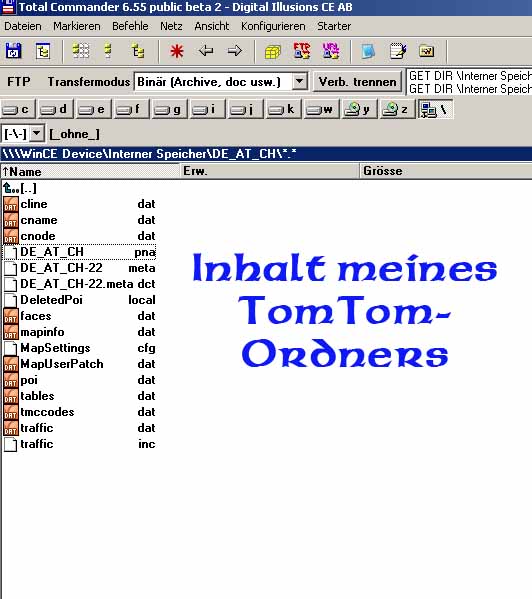
Task: Click the FTP connect toolbar icon
Action: click(x=302, y=51)
